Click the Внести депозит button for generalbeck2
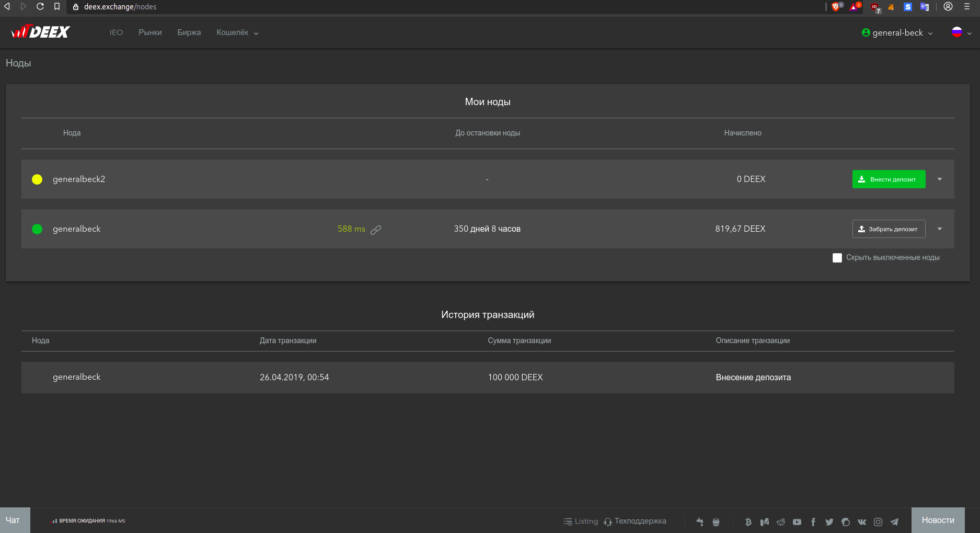The height and width of the screenshot is (533, 980). click(x=889, y=179)
